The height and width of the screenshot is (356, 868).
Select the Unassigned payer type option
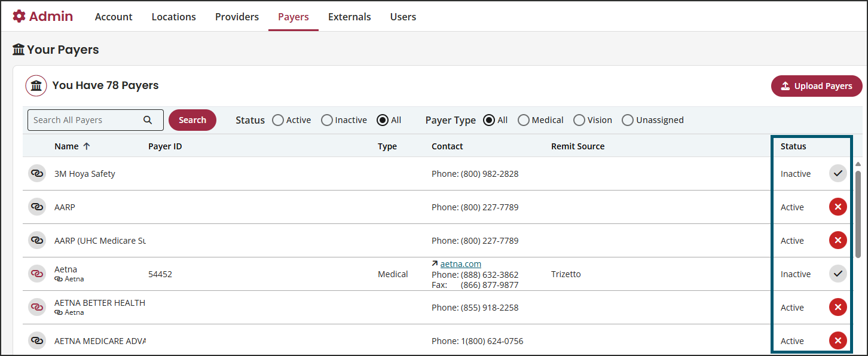click(x=627, y=119)
